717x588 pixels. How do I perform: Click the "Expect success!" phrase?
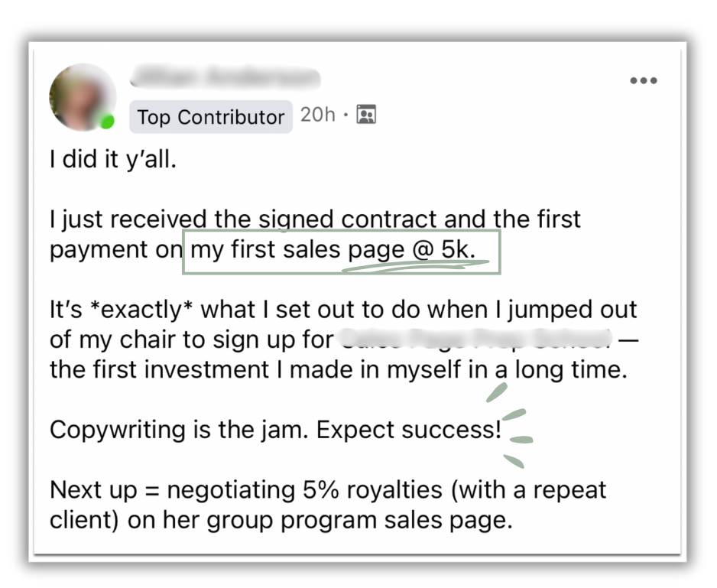coord(408,429)
